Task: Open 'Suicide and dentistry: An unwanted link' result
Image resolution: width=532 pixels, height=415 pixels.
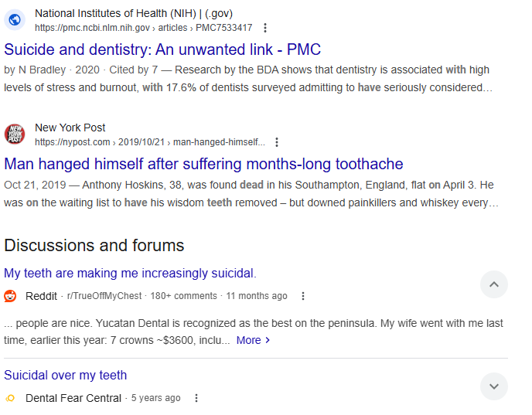Action: 162,49
